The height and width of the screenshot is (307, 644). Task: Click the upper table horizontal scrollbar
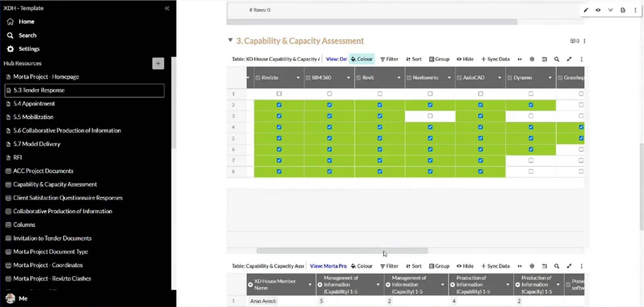click(x=342, y=251)
